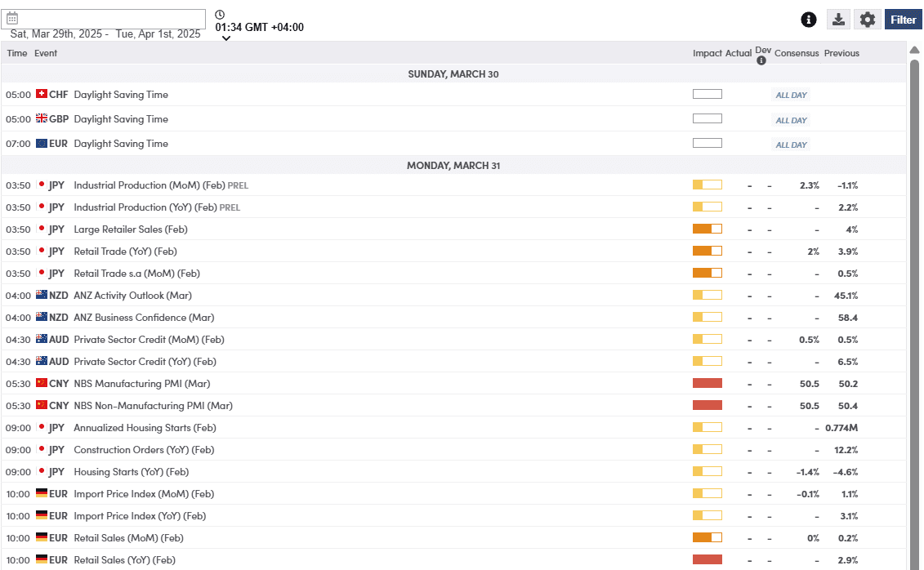The image size is (924, 570).
Task: Open the info icon in top toolbar
Action: pyautogui.click(x=809, y=20)
